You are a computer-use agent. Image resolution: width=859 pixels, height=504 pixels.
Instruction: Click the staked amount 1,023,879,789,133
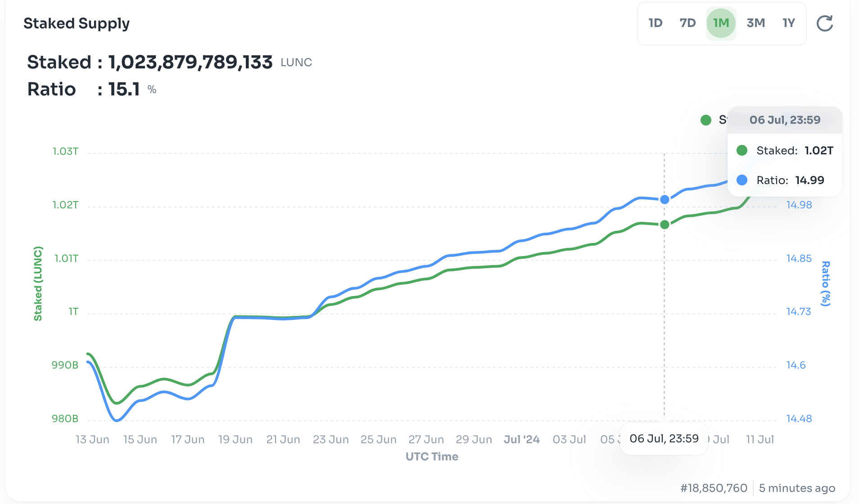pos(190,62)
